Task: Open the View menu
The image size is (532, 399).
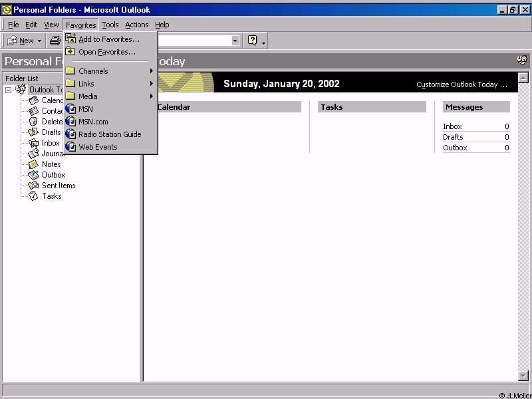Action: click(51, 25)
